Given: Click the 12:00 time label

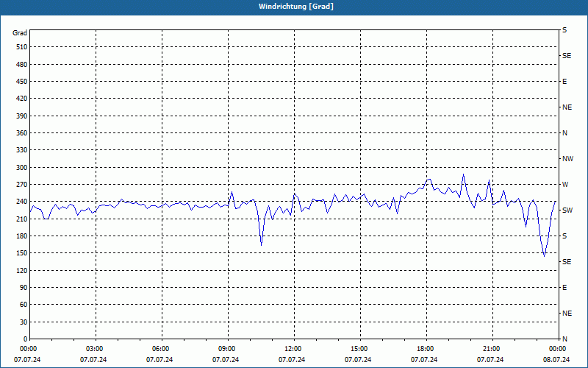Looking at the screenshot, I should tap(293, 348).
